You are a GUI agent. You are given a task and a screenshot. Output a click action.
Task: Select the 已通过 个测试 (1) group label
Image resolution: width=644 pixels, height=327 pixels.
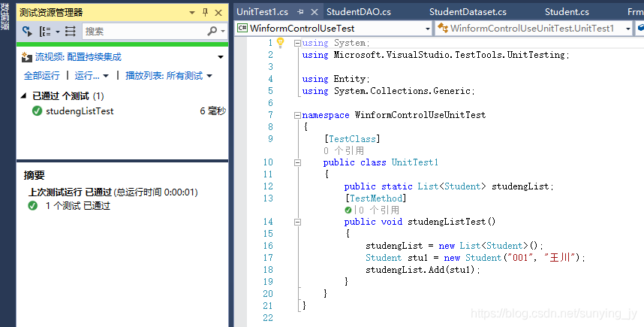68,95
